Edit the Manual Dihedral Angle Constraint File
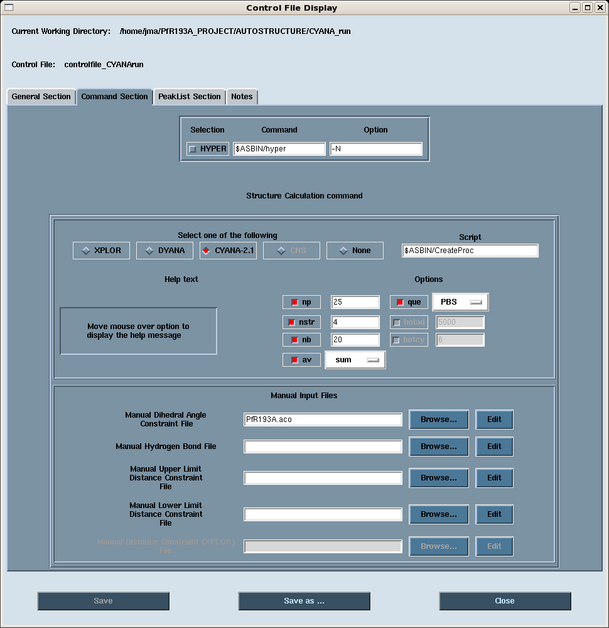 point(494,420)
